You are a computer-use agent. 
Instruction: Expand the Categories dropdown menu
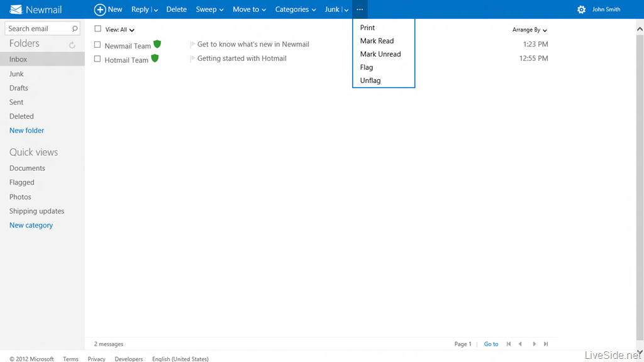296,9
